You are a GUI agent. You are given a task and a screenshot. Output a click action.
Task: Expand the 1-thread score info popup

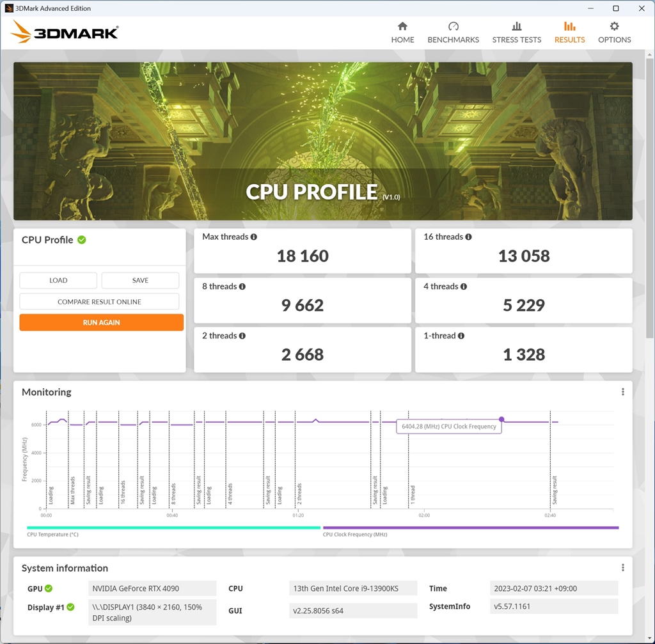pyautogui.click(x=462, y=335)
